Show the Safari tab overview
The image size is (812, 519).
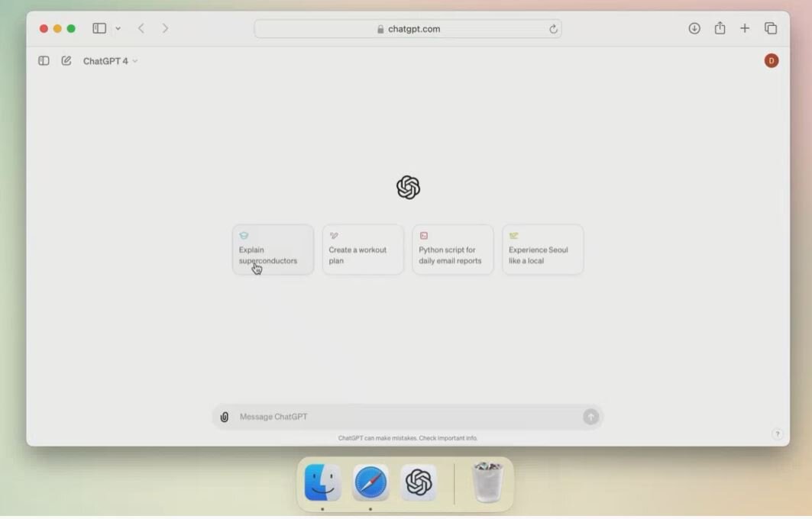coord(771,28)
